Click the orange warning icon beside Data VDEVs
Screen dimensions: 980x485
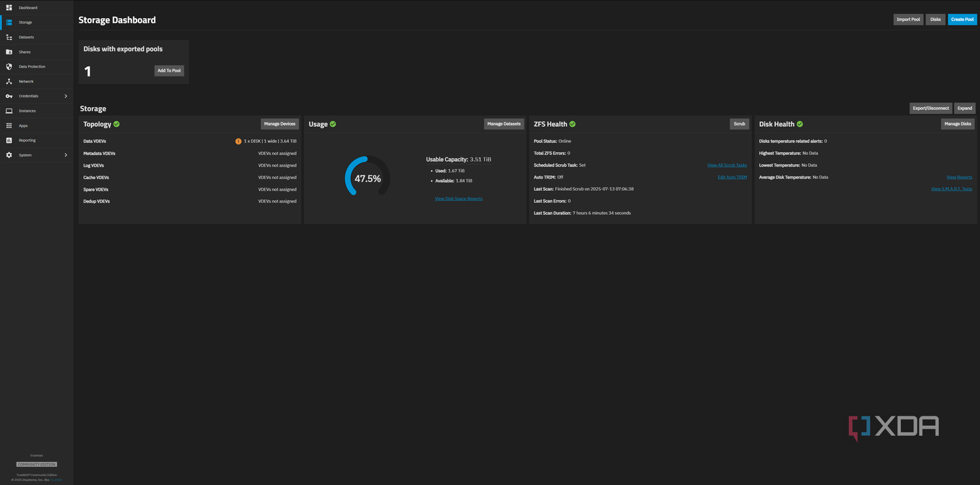(x=238, y=141)
